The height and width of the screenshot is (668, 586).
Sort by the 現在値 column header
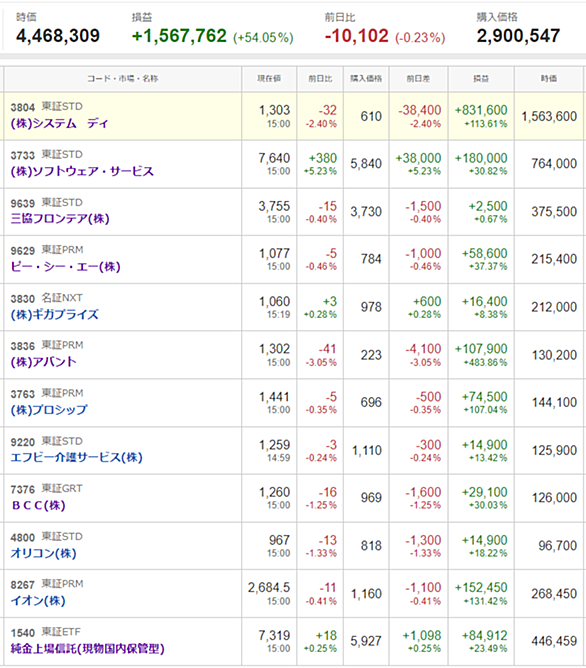[x=269, y=78]
